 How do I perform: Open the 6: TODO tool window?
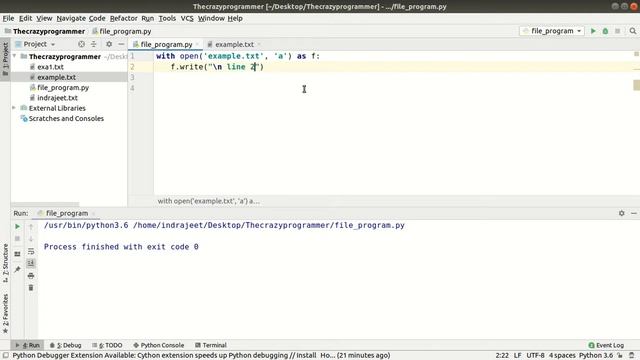[x=107, y=345]
